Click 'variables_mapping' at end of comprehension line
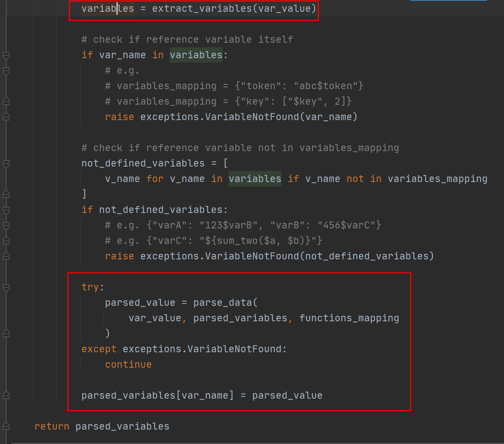This screenshot has width=504, height=444. pos(438,179)
